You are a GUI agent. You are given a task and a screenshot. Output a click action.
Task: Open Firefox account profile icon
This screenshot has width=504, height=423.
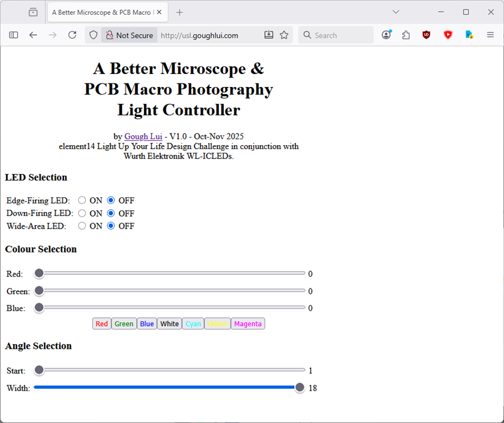(386, 35)
